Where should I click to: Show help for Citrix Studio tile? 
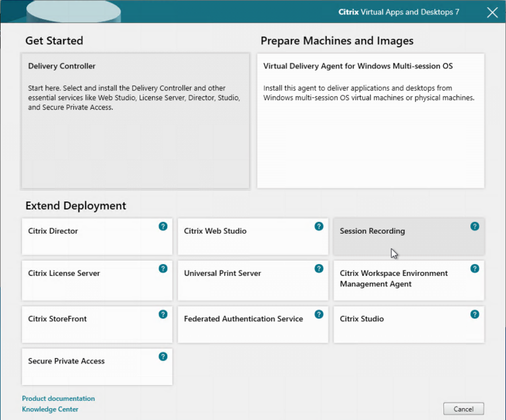pyautogui.click(x=474, y=314)
